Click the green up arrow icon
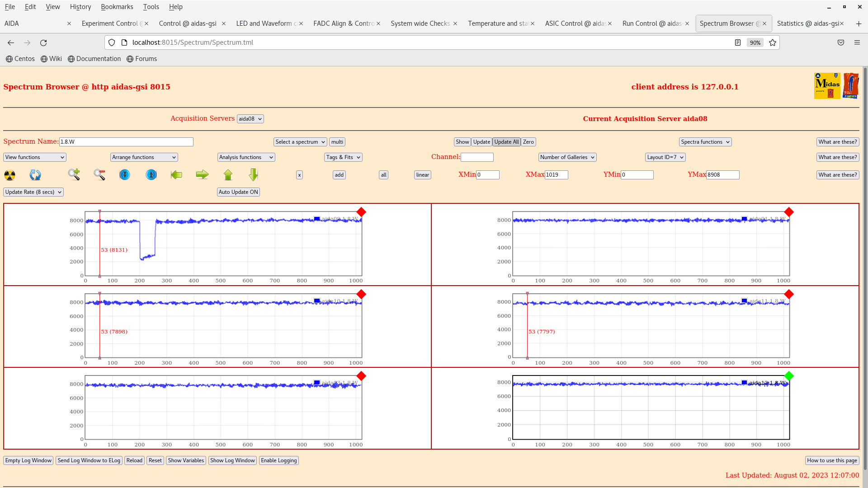 pyautogui.click(x=228, y=174)
